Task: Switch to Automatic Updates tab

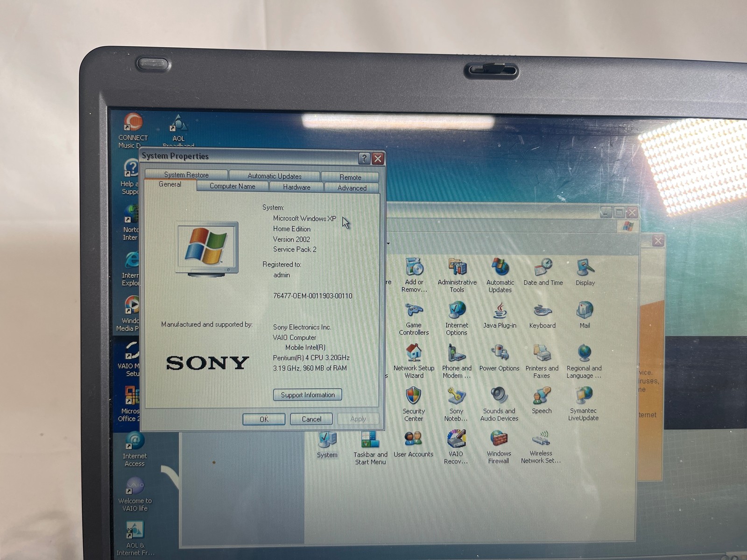Action: [275, 176]
